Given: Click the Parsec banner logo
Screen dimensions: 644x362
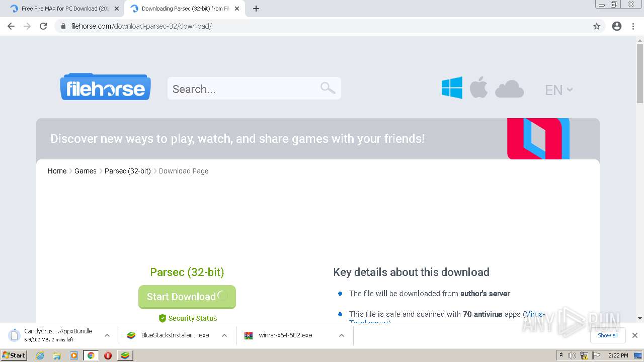Looking at the screenshot, I should (x=538, y=139).
